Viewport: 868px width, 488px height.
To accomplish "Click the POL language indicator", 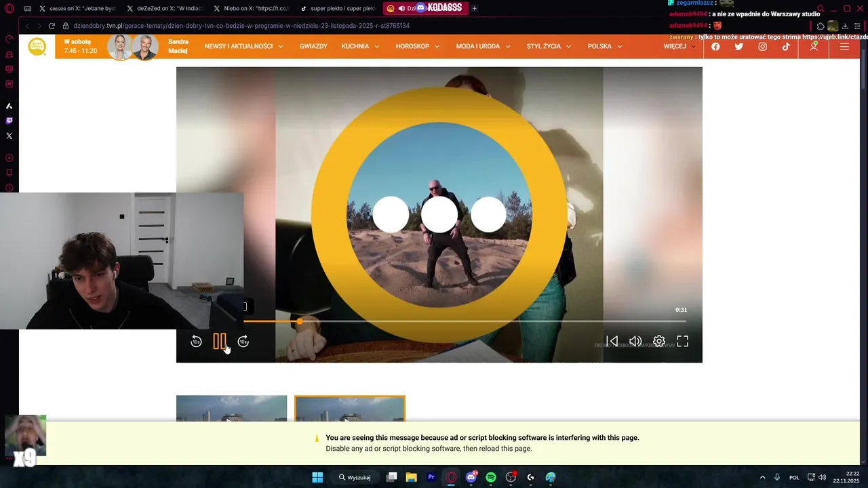I will 794,477.
